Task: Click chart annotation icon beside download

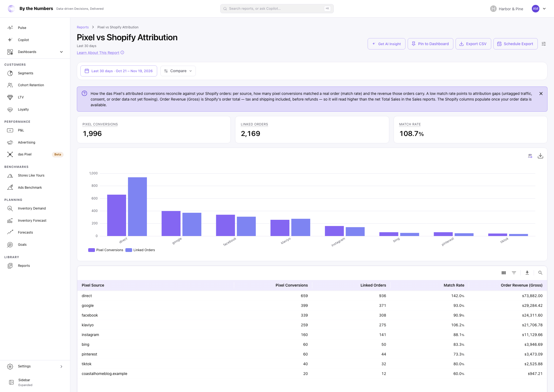Action: tap(530, 156)
